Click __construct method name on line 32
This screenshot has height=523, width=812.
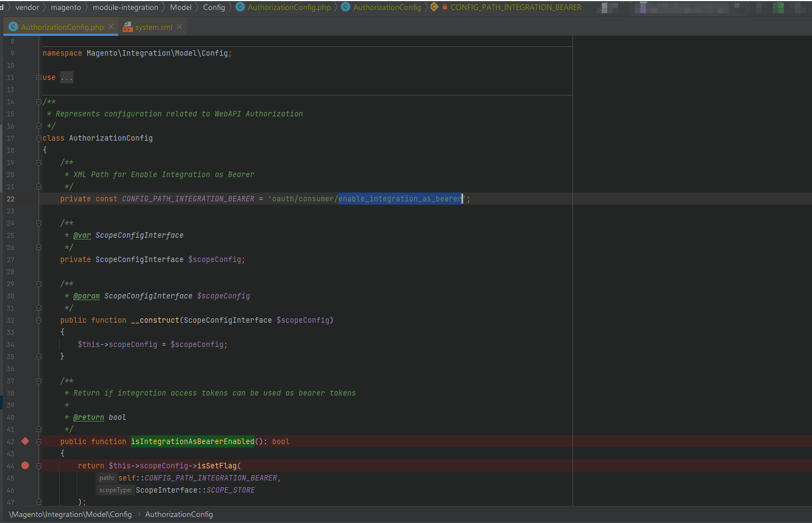pos(155,320)
